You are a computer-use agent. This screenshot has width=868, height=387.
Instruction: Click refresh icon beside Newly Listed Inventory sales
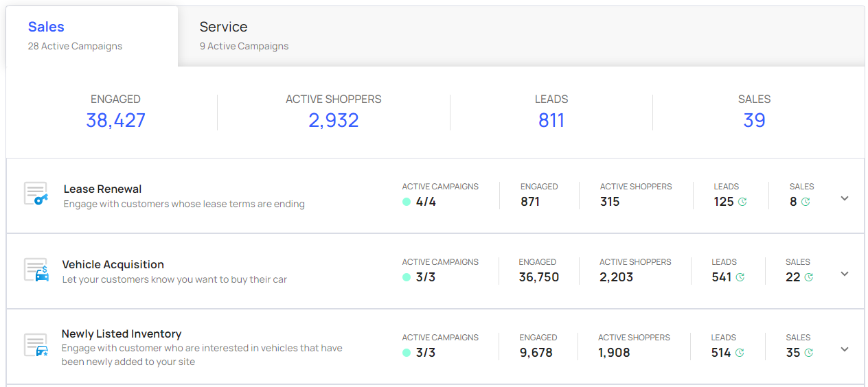(808, 353)
